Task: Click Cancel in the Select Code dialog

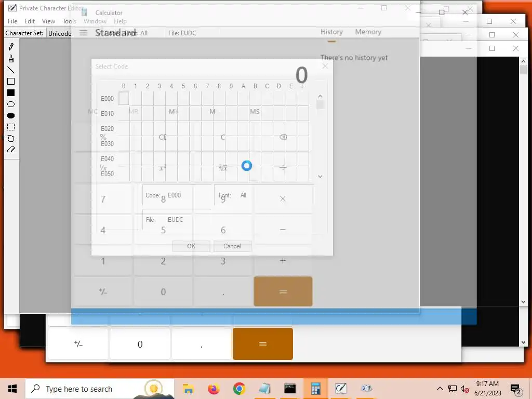Action: tap(232, 246)
